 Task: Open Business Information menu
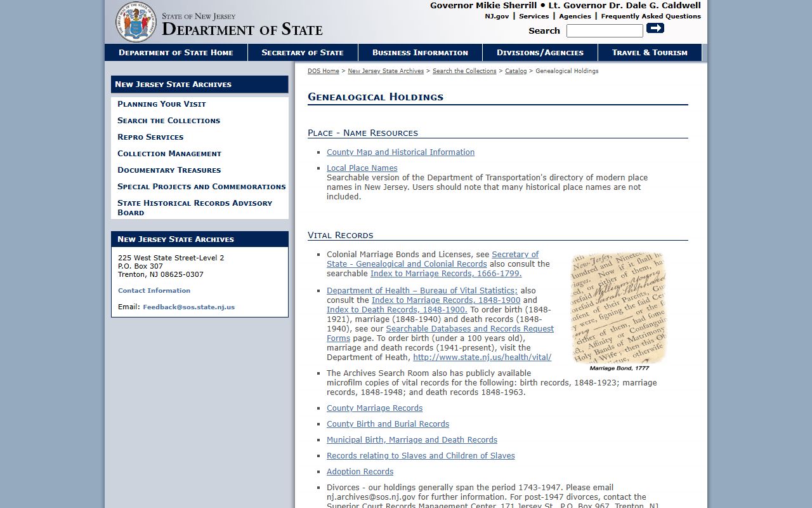pyautogui.click(x=420, y=52)
